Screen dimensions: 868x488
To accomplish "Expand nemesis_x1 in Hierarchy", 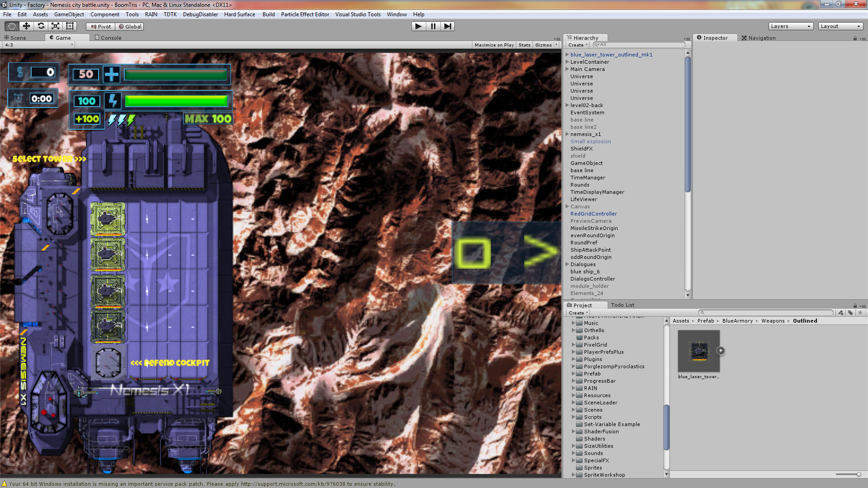I will (567, 134).
